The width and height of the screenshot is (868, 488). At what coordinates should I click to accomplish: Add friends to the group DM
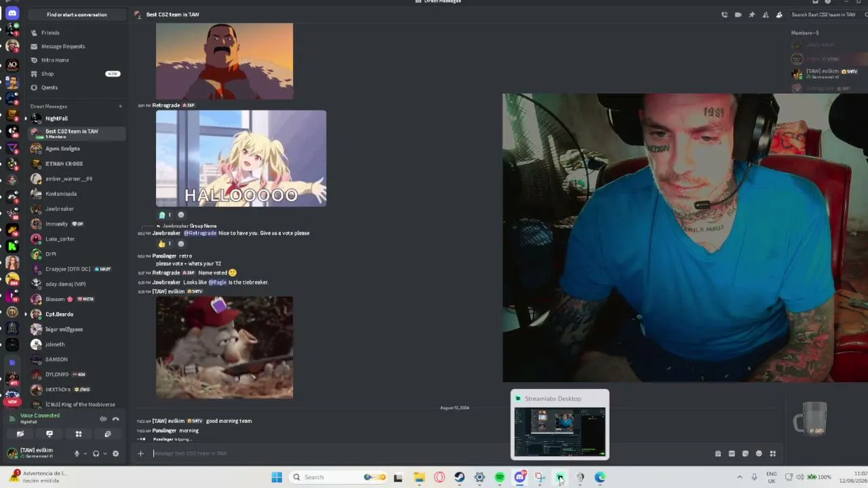766,14
